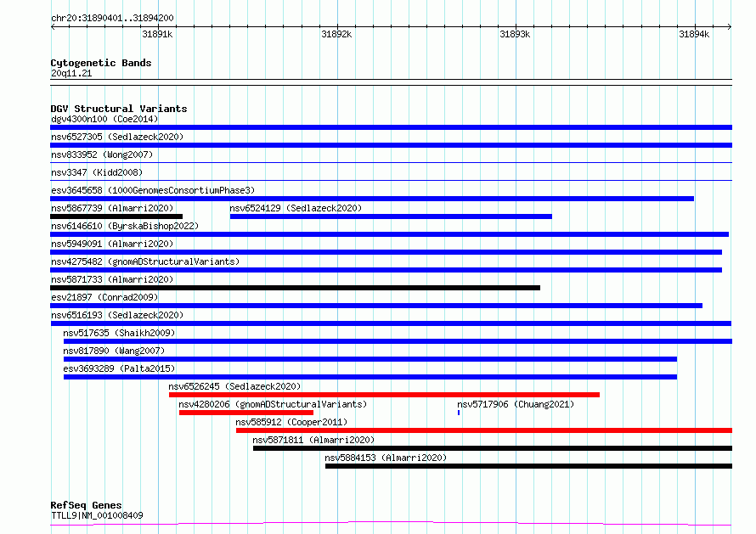Image resolution: width=756 pixels, height=534 pixels.
Task: Click the black bar under nsv5871733
Action: (295, 288)
